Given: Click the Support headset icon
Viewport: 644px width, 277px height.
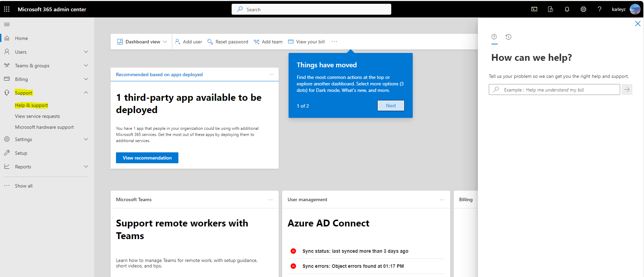Looking at the screenshot, I should pyautogui.click(x=7, y=93).
